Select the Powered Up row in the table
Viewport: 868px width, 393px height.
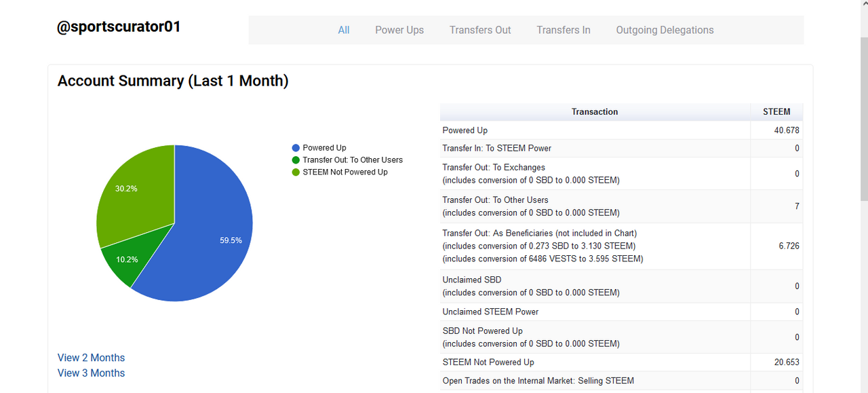point(465,130)
